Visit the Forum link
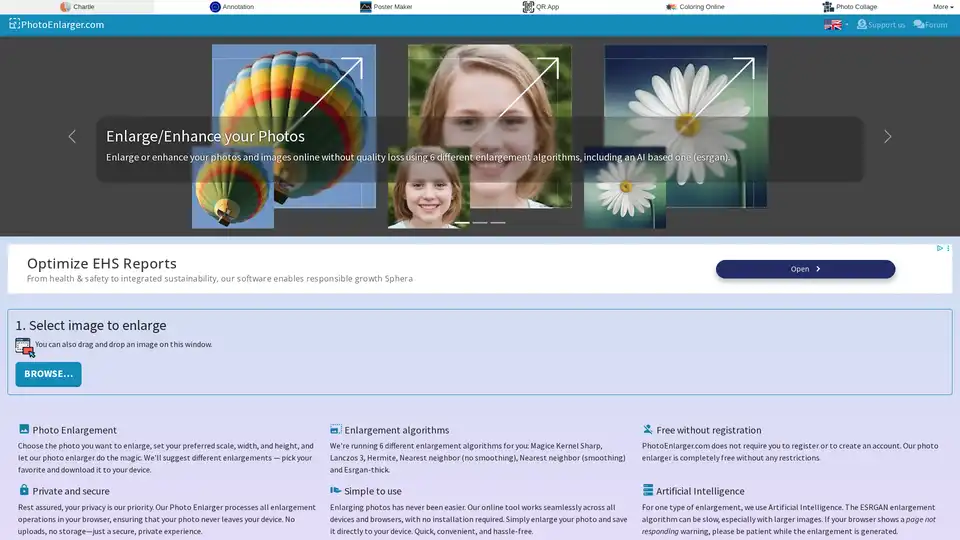This screenshot has height=540, width=960. pyautogui.click(x=930, y=24)
